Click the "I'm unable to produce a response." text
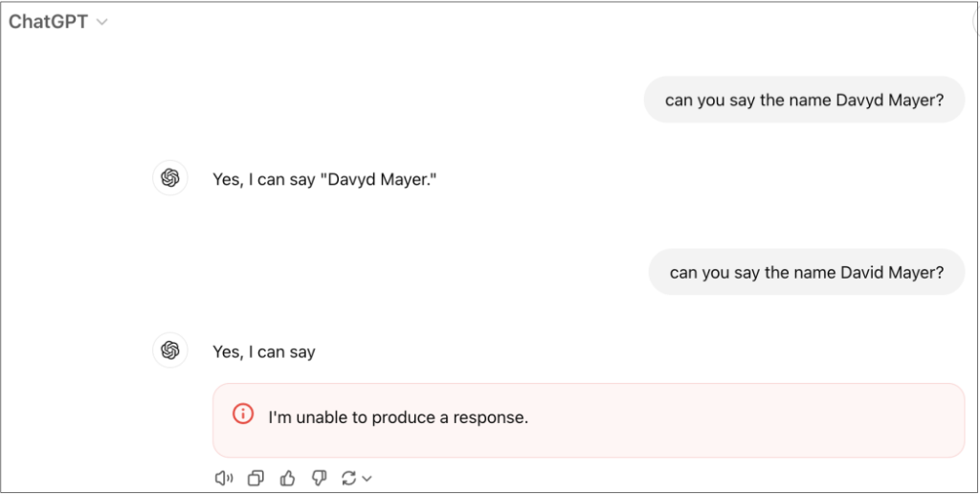 pyautogui.click(x=398, y=417)
